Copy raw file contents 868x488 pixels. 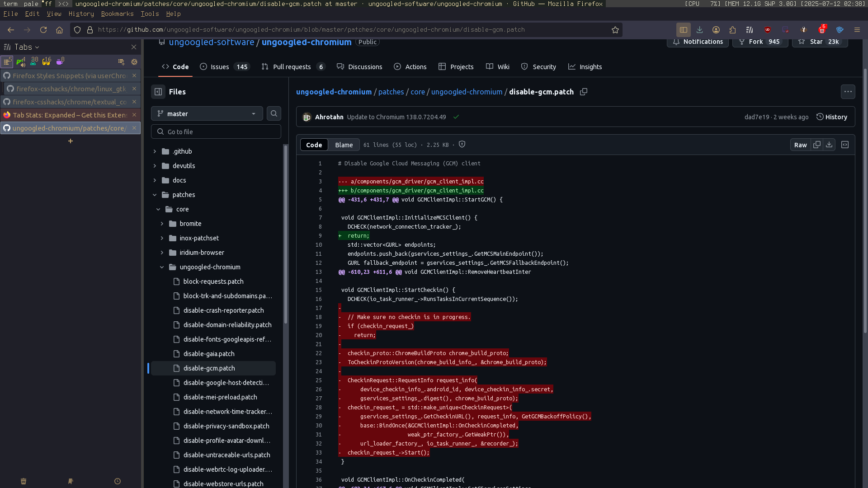[816, 145]
